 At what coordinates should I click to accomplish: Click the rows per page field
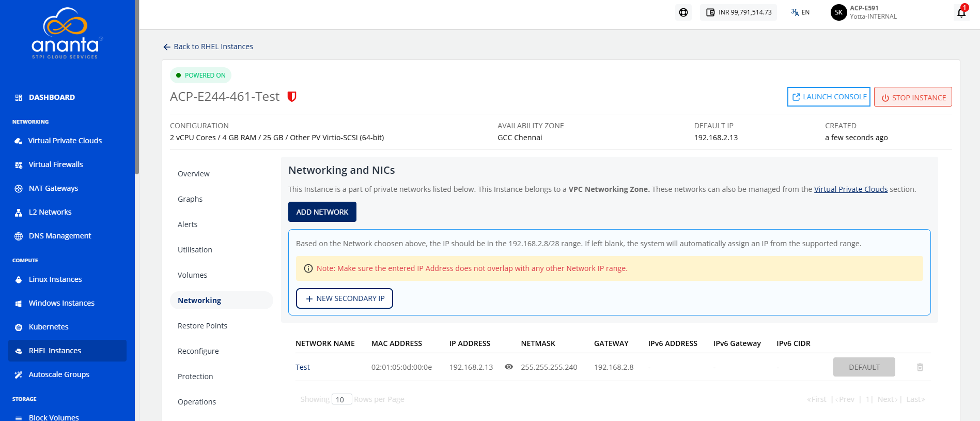pyautogui.click(x=341, y=399)
